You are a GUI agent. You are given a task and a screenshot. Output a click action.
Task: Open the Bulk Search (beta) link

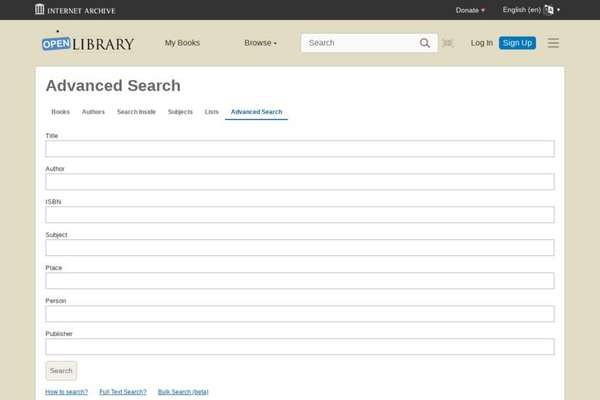click(183, 392)
